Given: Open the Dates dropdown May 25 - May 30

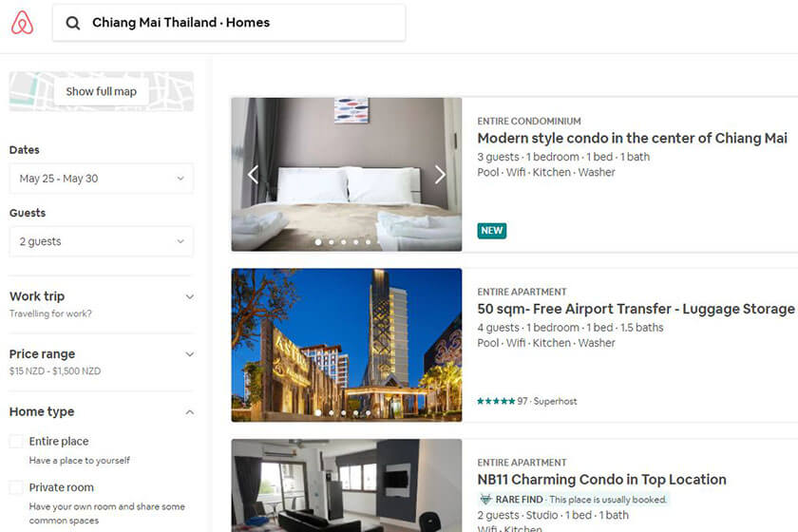Looking at the screenshot, I should coord(102,179).
